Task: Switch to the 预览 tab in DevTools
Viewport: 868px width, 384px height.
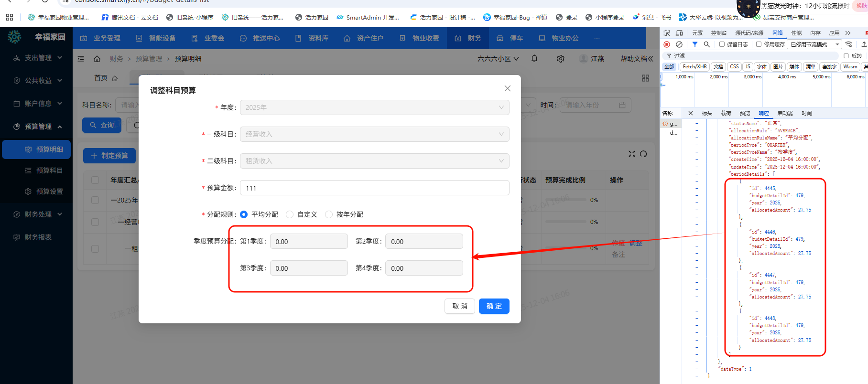Action: coord(745,113)
